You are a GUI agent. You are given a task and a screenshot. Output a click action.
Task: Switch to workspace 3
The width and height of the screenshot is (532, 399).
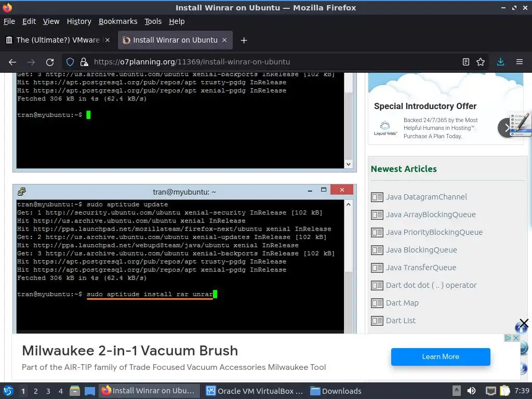[x=48, y=391]
